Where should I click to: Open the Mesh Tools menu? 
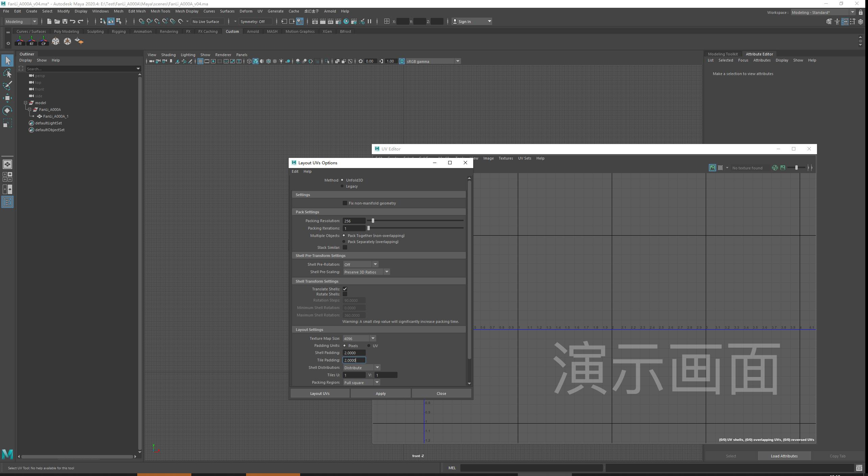pos(160,11)
